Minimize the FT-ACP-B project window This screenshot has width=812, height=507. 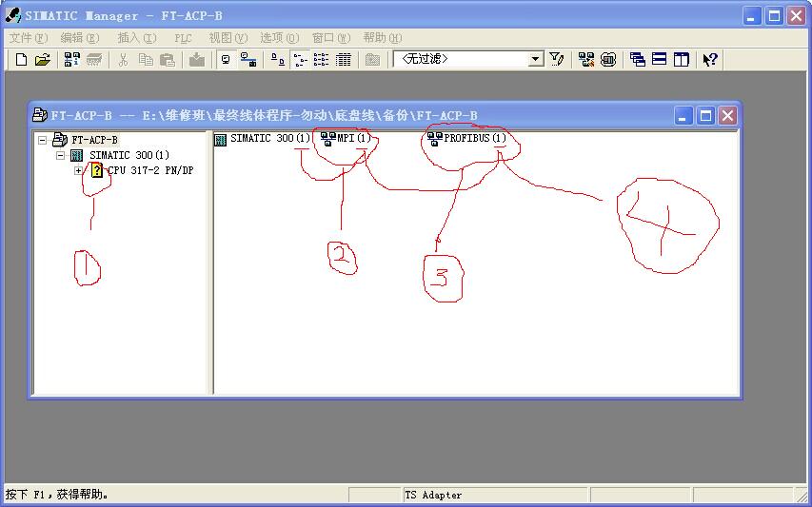tap(683, 116)
